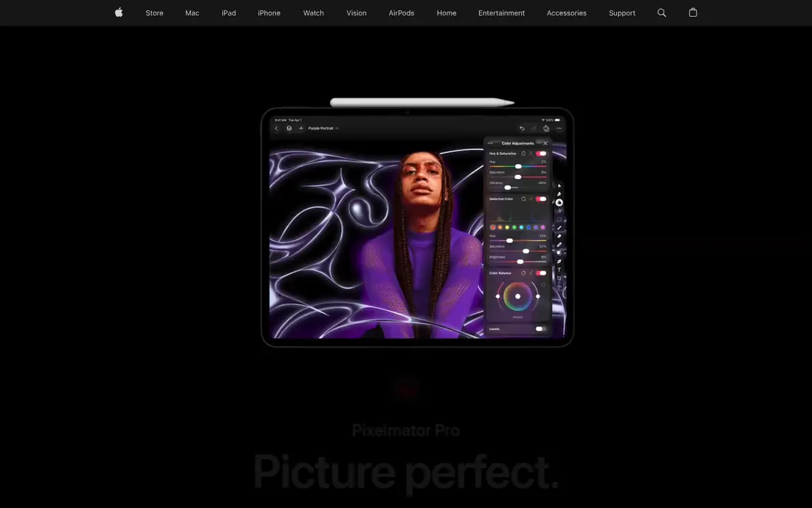Screen dimensions: 812x508
Task: Click the center point of Color Balance wheel
Action: point(517,296)
